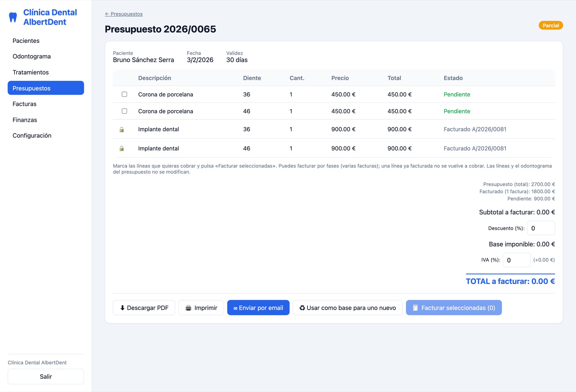This screenshot has width=576, height=392.
Task: Follow the back link to Presupuestos
Action: (x=123, y=14)
